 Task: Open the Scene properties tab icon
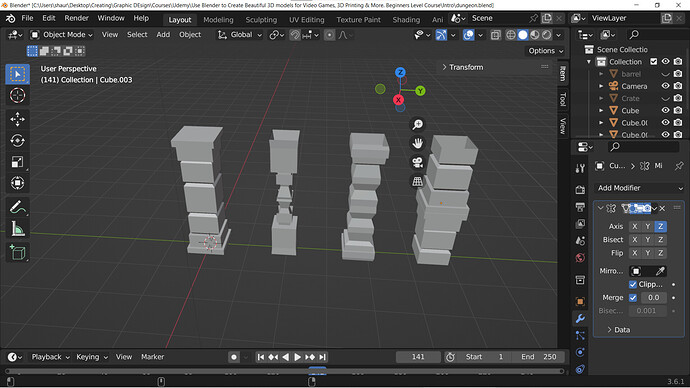(580, 241)
